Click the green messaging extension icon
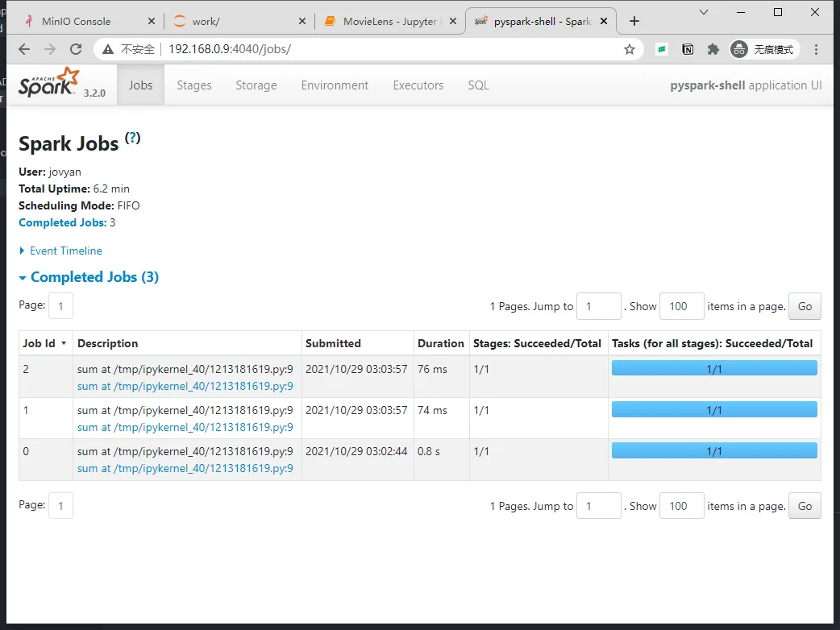 663,48
